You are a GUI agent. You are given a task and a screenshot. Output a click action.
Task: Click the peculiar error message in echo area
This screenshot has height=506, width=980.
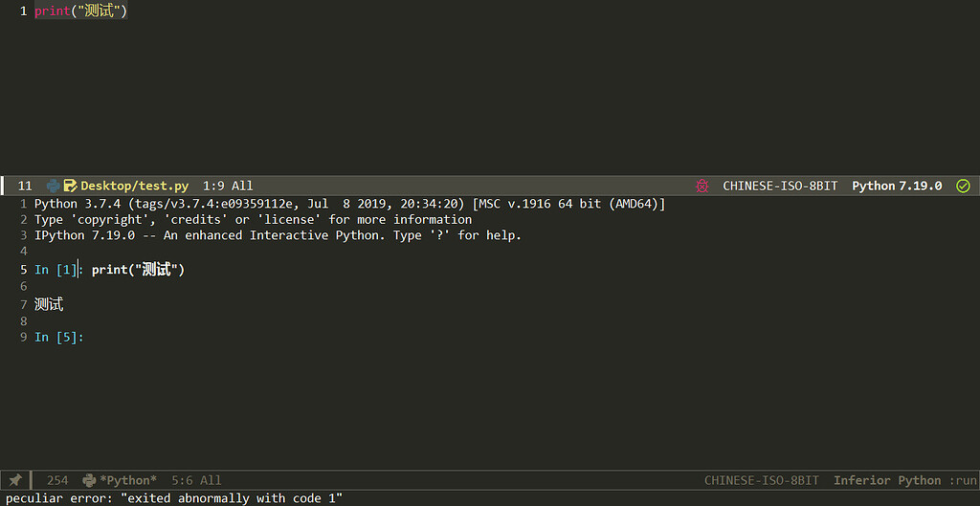pyautogui.click(x=174, y=498)
